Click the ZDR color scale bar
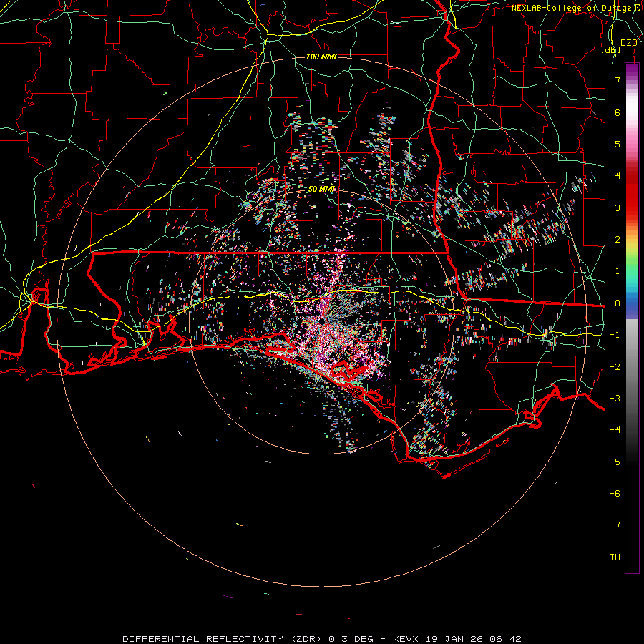 pyautogui.click(x=632, y=318)
